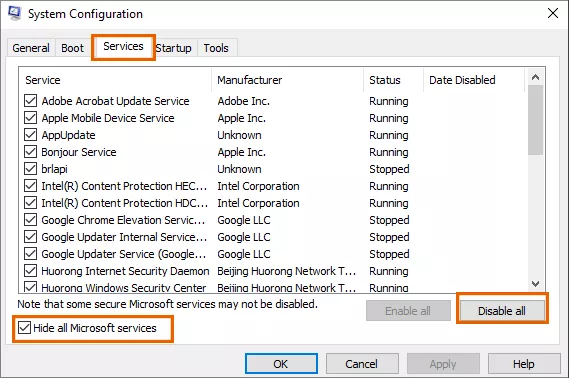The width and height of the screenshot is (569, 378).
Task: Click Stopped status of Google Updater Internal Service
Action: (x=389, y=237)
